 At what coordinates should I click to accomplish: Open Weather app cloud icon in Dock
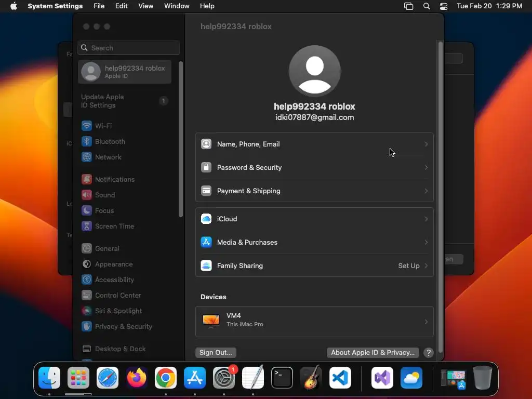(x=411, y=378)
